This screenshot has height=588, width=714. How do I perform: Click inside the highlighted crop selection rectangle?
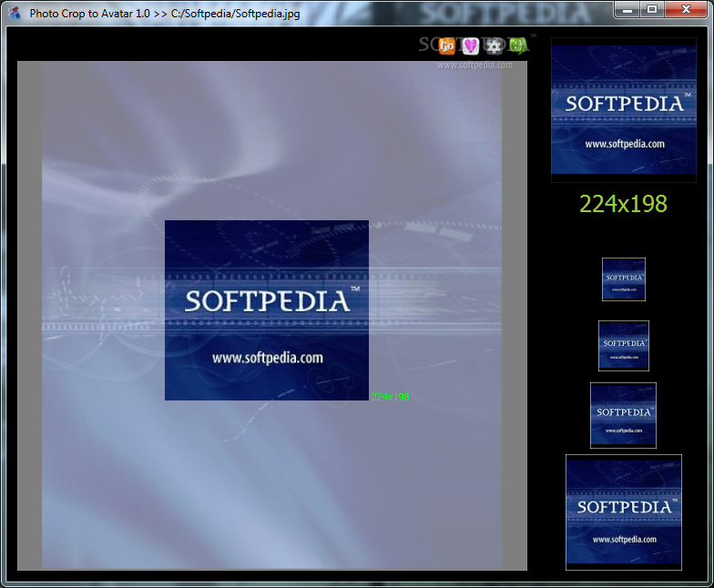coord(267,310)
